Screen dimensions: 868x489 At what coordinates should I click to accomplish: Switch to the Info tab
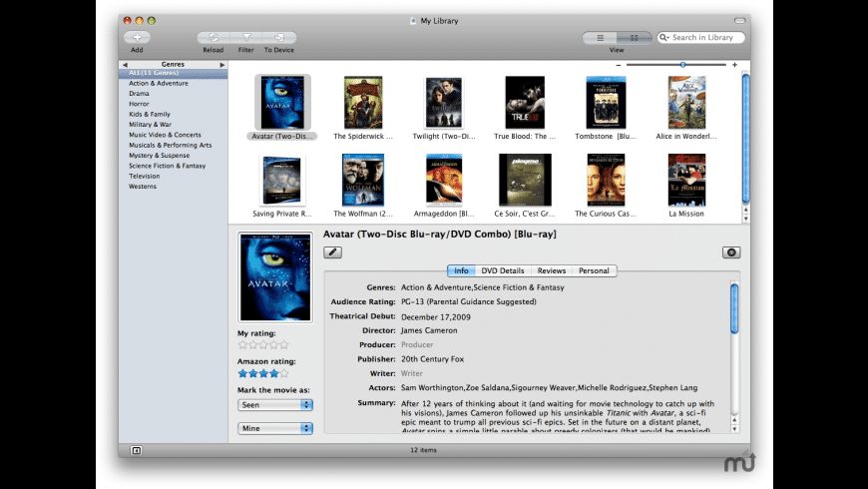pyautogui.click(x=461, y=270)
